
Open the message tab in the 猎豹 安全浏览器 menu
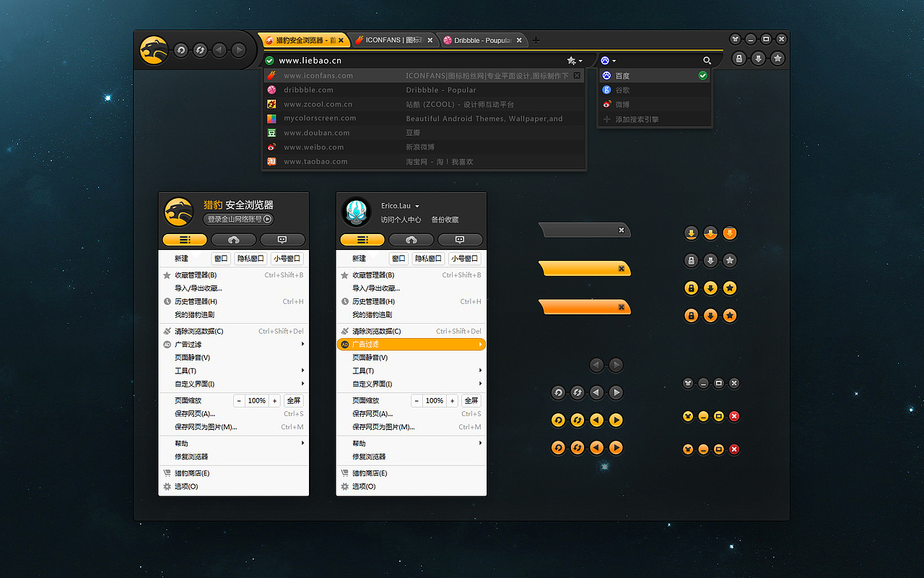[282, 240]
